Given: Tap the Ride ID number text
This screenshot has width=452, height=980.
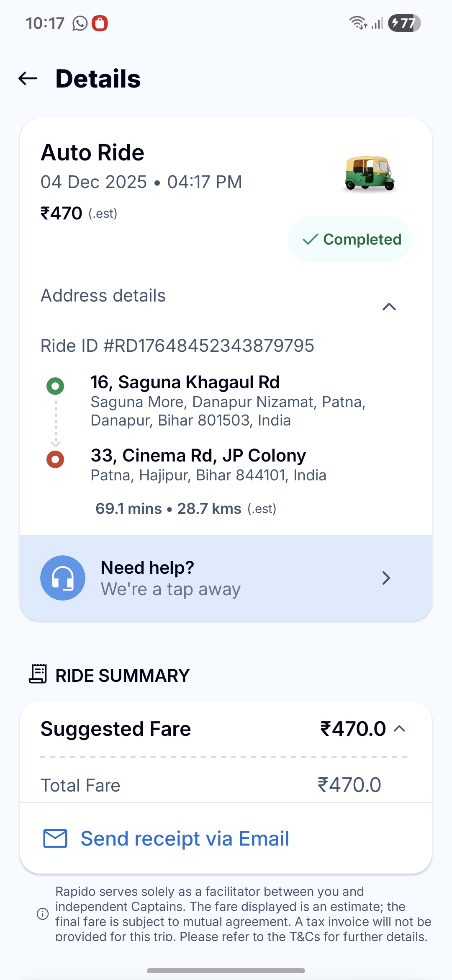Looking at the screenshot, I should [x=177, y=346].
